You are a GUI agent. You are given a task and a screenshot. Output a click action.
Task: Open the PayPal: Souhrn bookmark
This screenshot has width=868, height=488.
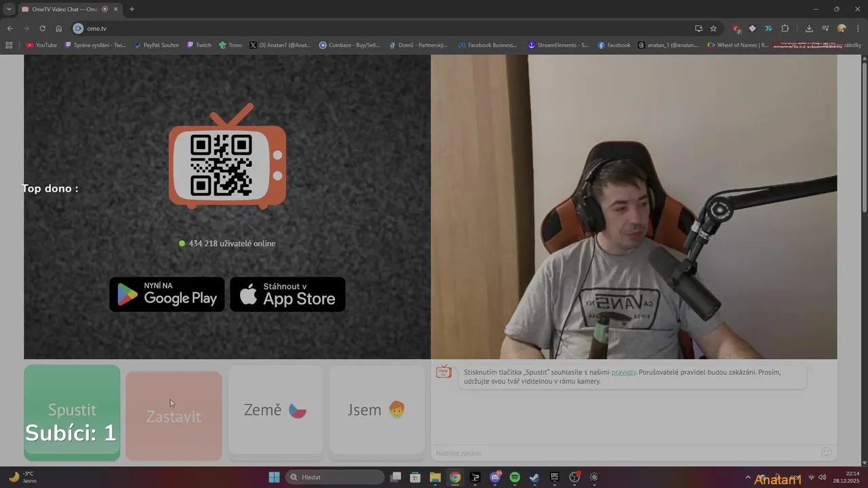(156, 45)
